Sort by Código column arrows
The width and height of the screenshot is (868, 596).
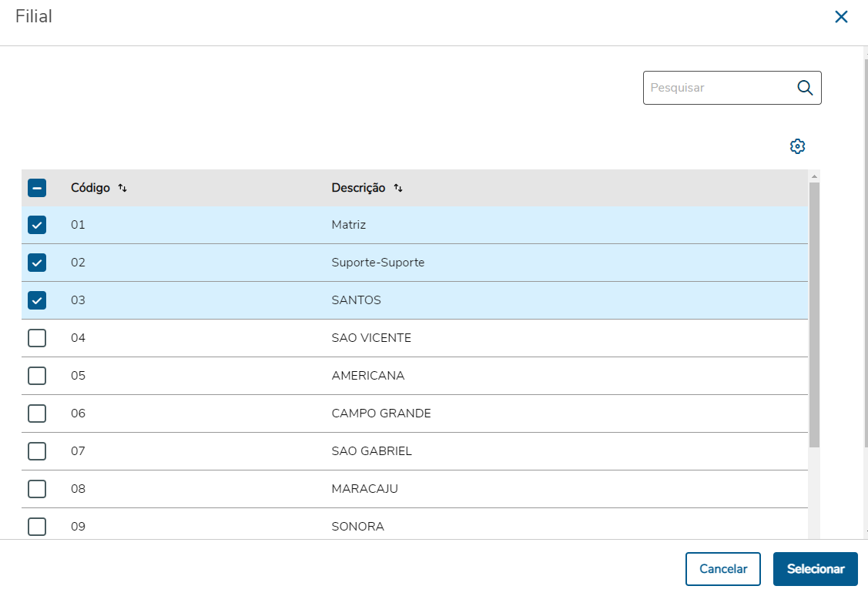pos(122,188)
